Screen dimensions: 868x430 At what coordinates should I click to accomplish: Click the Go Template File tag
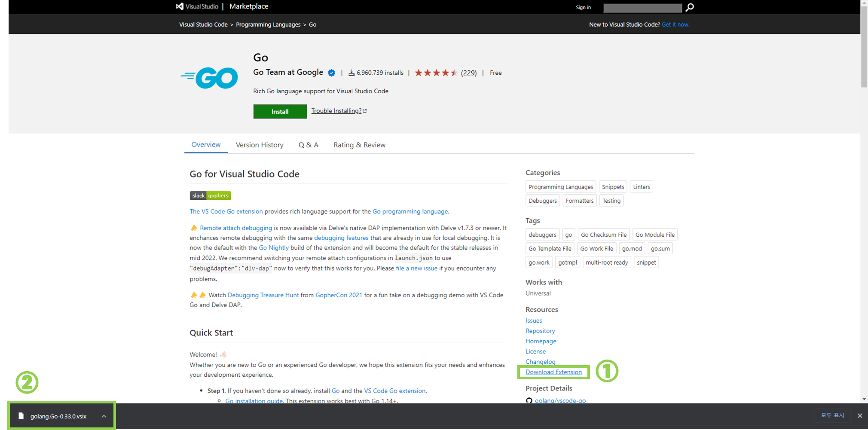pos(550,248)
